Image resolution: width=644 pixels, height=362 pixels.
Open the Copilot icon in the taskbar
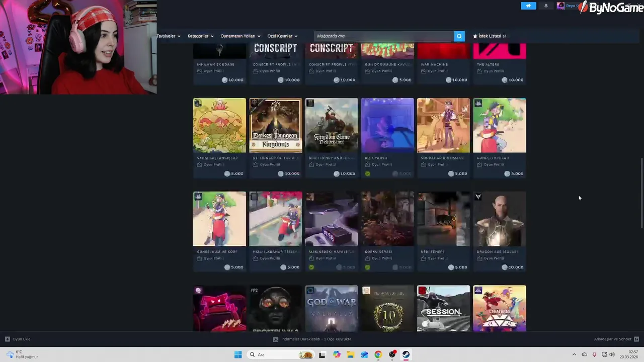tap(337, 354)
